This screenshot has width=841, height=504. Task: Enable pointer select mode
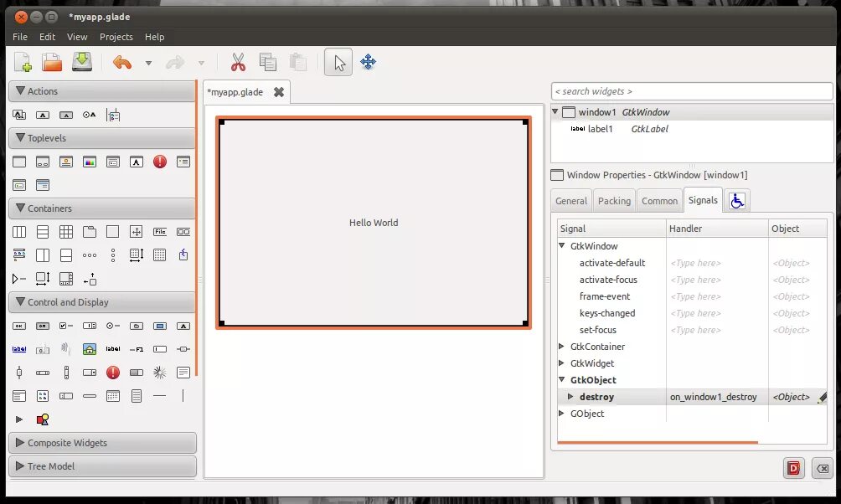coord(338,62)
